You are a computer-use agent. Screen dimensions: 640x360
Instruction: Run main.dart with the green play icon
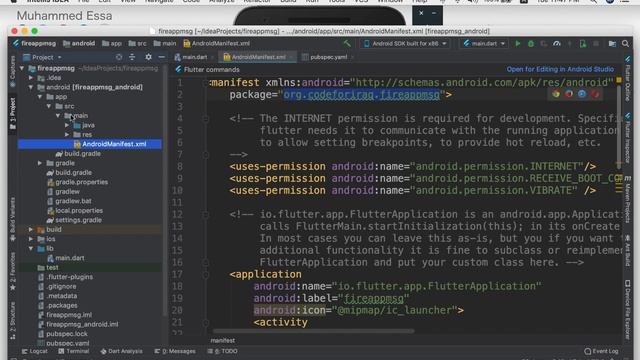[518, 43]
